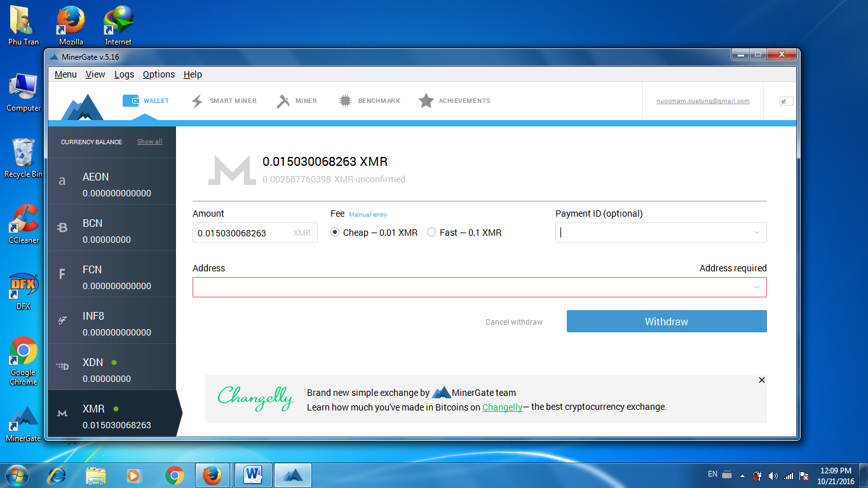868x488 pixels.
Task: Click the power plug tray icon
Action: coord(757,476)
